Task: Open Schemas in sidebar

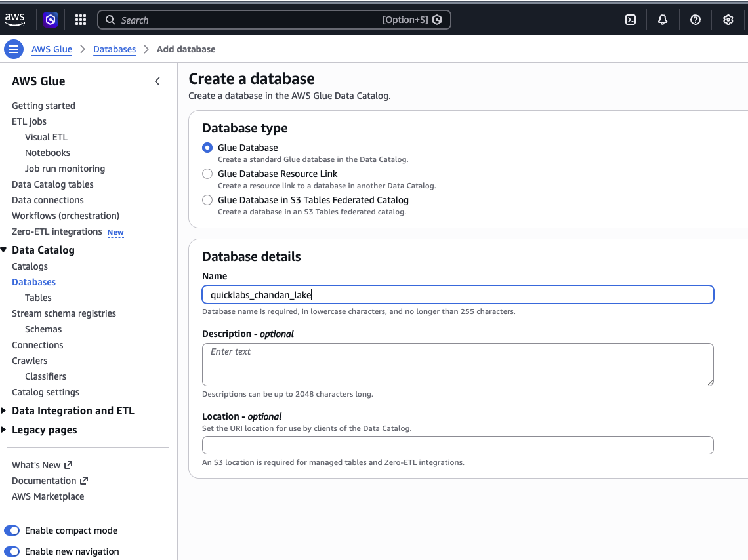Action: click(x=43, y=329)
